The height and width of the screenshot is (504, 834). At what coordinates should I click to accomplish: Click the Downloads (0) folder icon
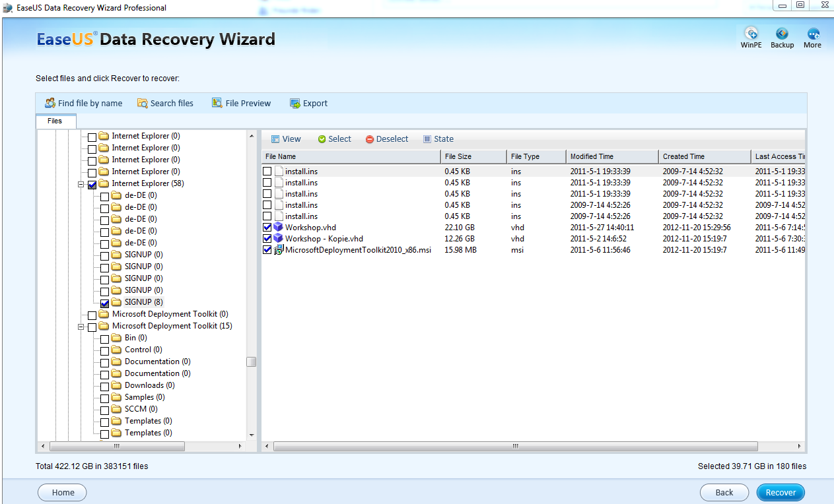click(x=117, y=385)
